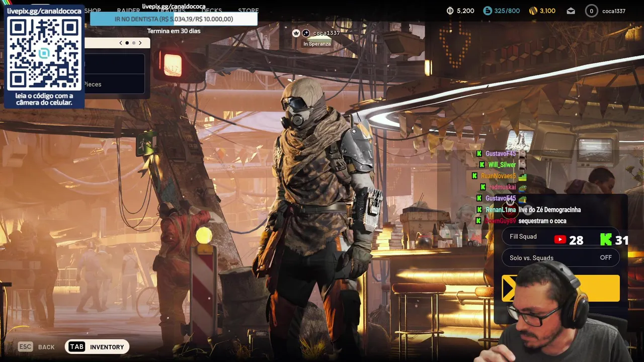Viewport: 644px width, 362px height.
Task: Click the IR NO DENTISTA donation progress bar
Action: click(174, 19)
